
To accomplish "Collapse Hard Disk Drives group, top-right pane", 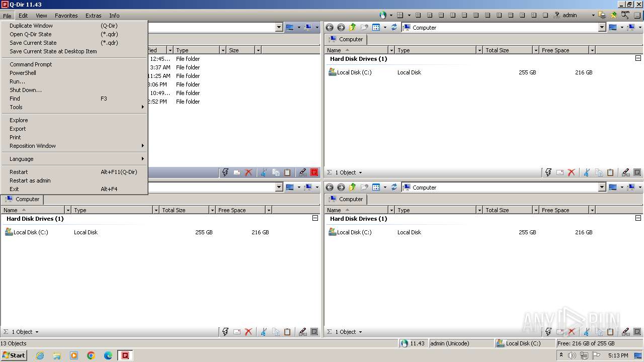I will [x=638, y=58].
